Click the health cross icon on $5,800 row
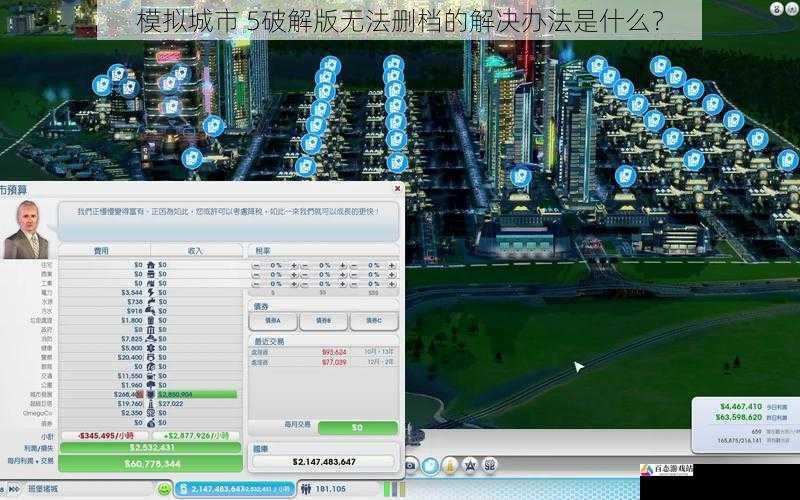The height and width of the screenshot is (500, 800). (151, 348)
